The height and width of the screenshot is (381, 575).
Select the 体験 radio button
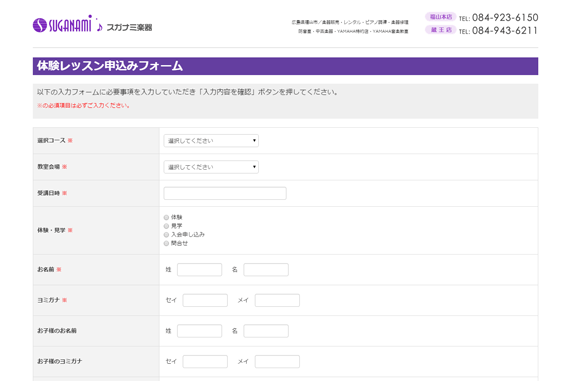[x=166, y=217]
